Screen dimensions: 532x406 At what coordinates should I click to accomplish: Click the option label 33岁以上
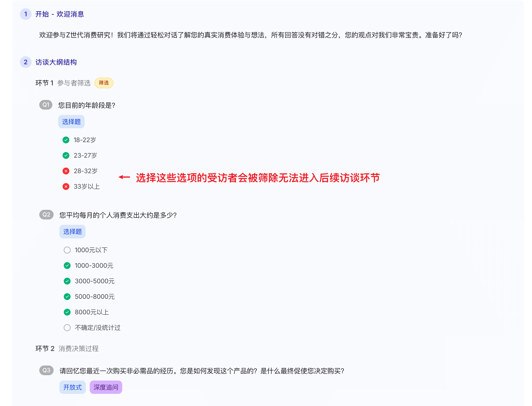pyautogui.click(x=87, y=187)
